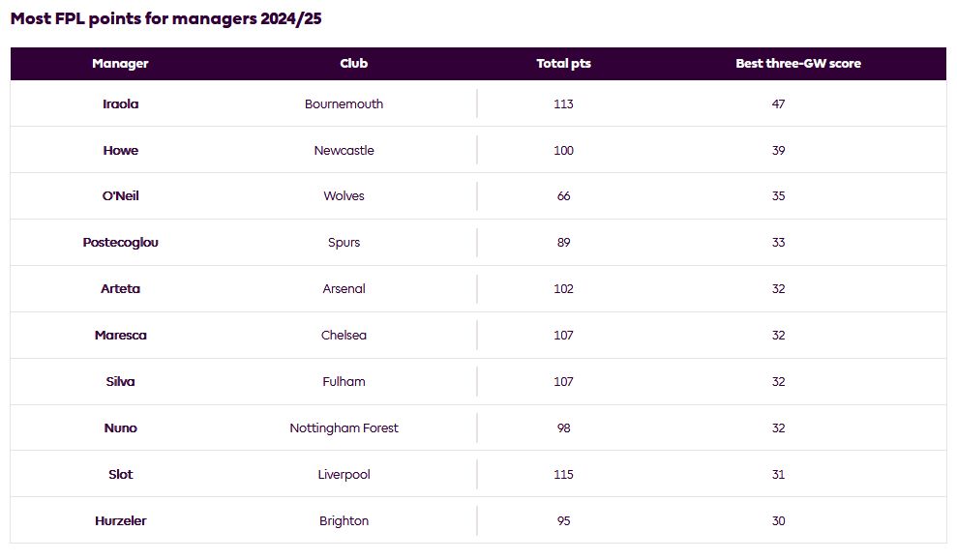Click O'Neil in the manager column
This screenshot has height=560, width=957.
point(120,195)
